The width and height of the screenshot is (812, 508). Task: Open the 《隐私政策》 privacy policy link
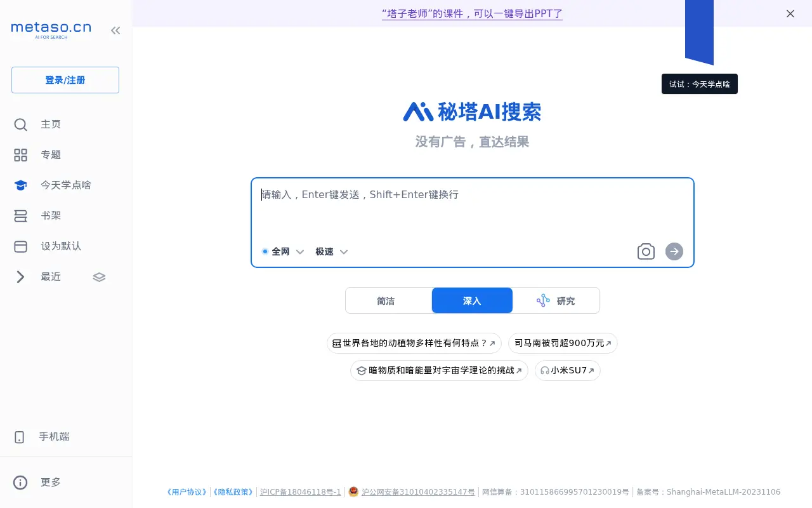[233, 491]
